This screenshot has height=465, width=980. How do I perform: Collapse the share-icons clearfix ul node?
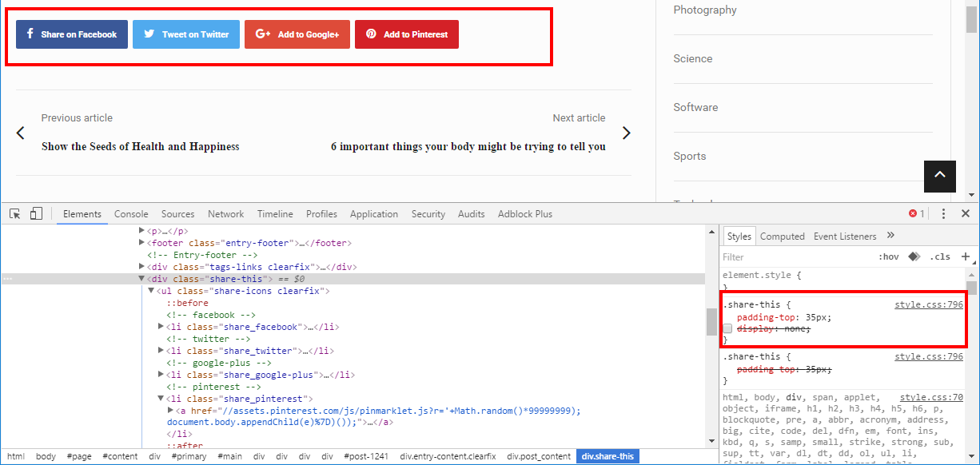pyautogui.click(x=151, y=291)
